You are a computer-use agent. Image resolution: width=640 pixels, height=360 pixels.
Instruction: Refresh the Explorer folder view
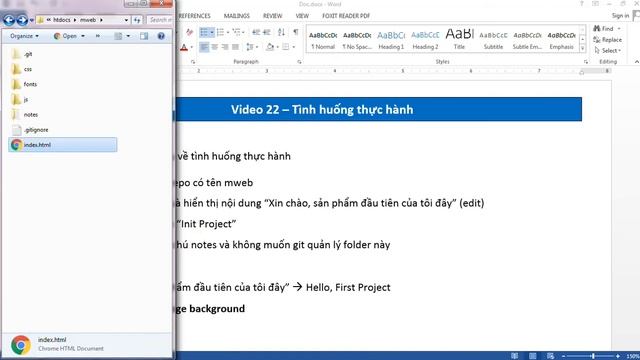coord(137,20)
